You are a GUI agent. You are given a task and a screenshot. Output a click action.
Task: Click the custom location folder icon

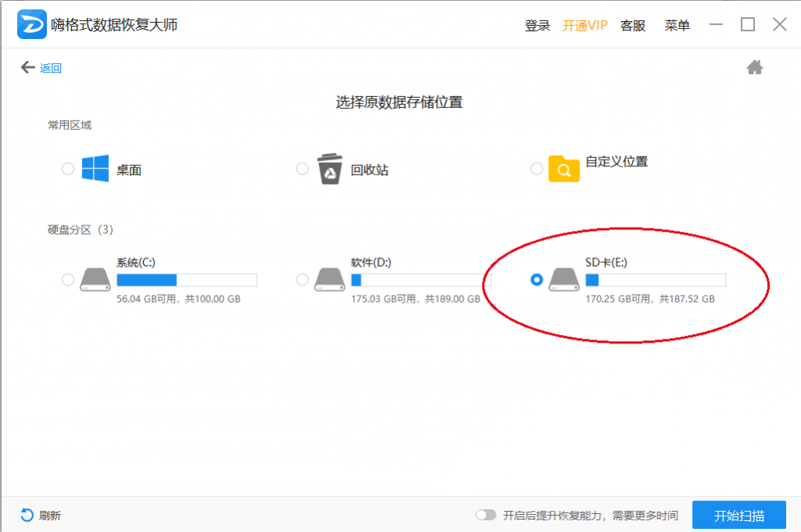[x=564, y=169]
